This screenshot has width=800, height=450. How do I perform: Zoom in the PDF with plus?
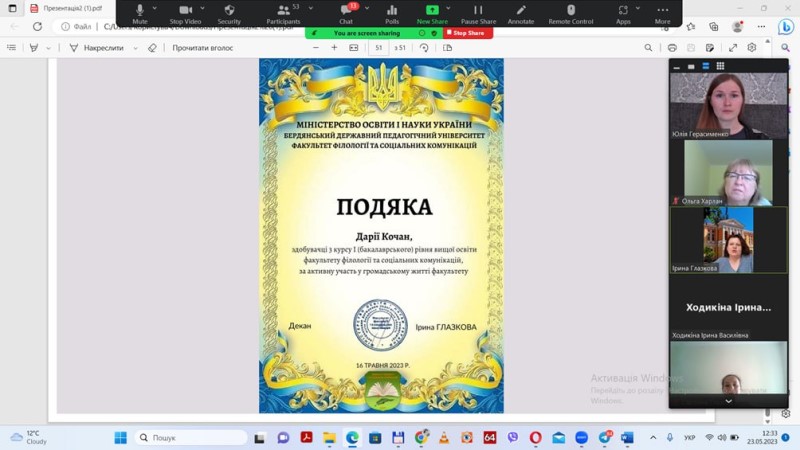click(x=334, y=47)
